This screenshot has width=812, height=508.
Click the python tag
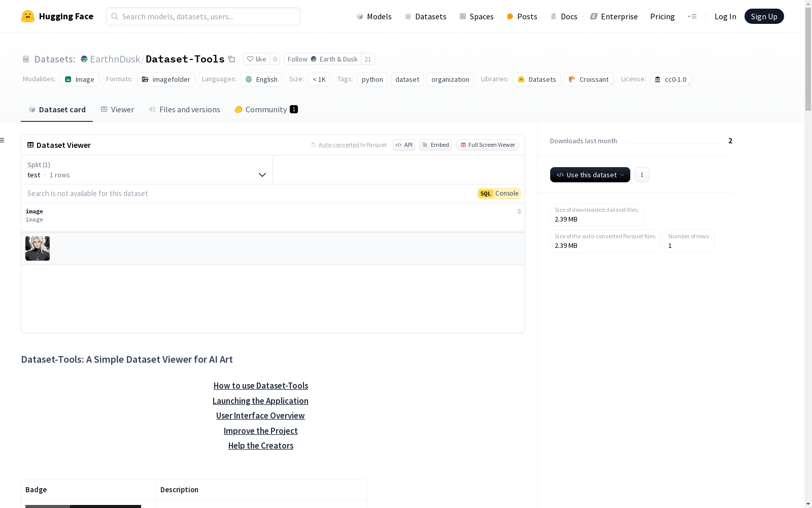coord(373,79)
